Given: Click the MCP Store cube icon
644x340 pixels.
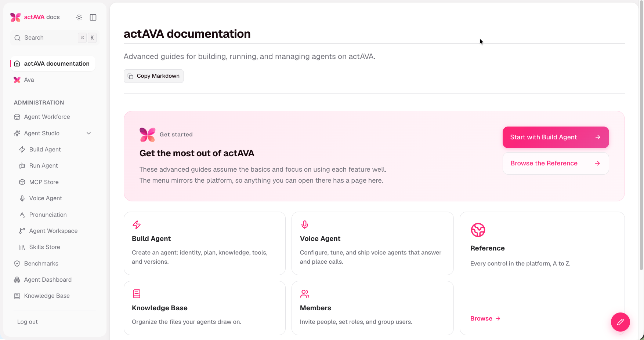Looking at the screenshot, I should pos(22,182).
